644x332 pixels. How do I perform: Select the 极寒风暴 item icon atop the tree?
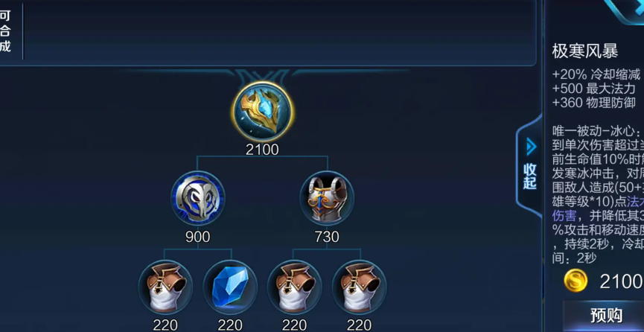click(263, 112)
